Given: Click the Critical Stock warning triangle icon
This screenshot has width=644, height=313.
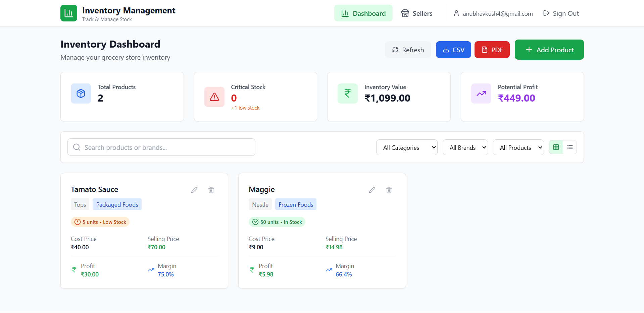Looking at the screenshot, I should point(214,97).
